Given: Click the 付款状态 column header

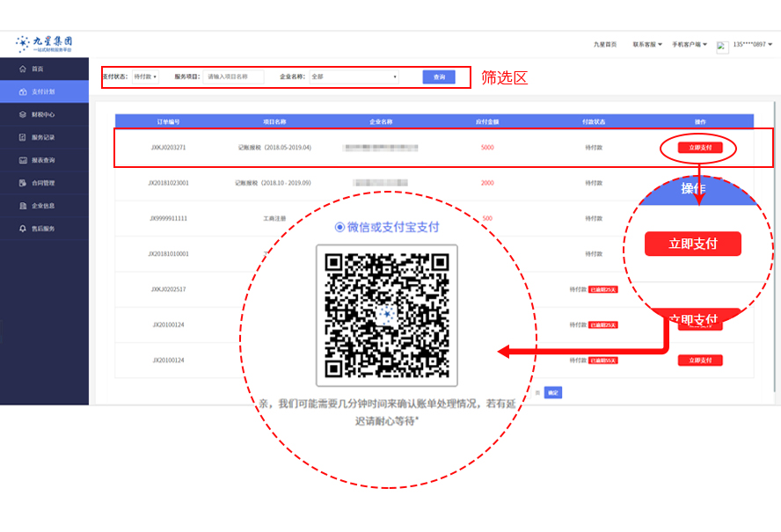Looking at the screenshot, I should (594, 121).
